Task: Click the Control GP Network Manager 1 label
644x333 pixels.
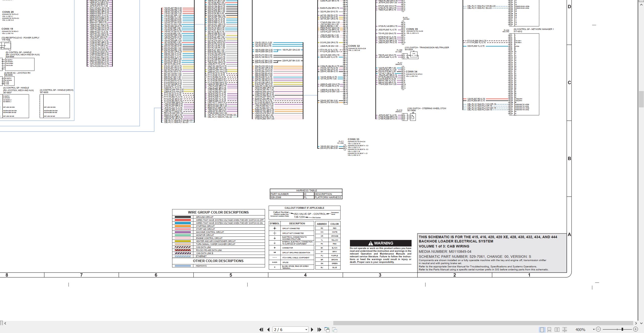Action: point(534,29)
